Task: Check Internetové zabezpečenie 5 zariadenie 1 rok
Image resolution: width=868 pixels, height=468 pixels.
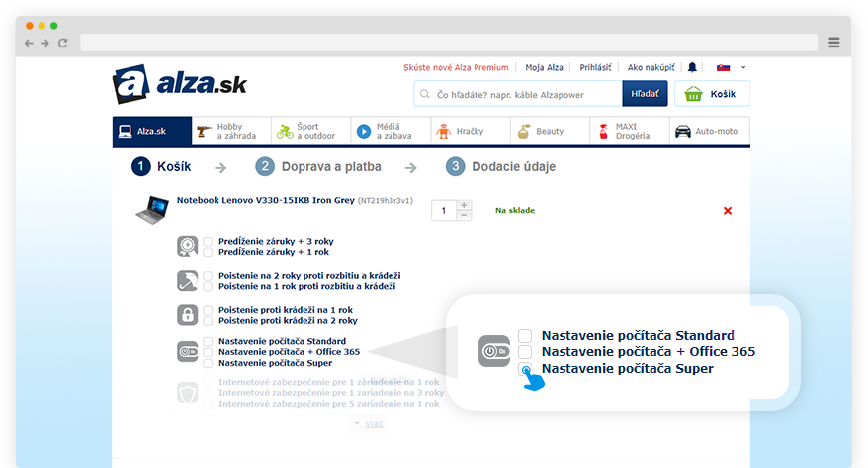Action: pyautogui.click(x=208, y=404)
